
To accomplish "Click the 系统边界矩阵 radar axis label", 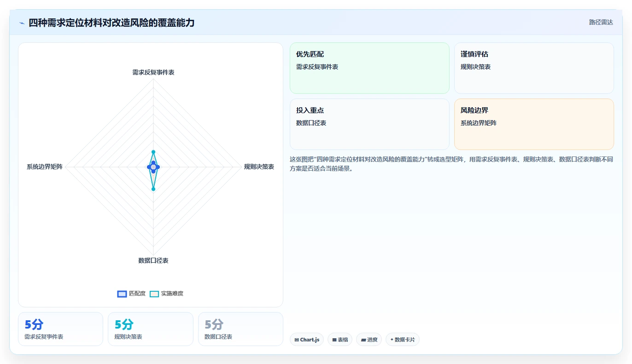I will (x=45, y=167).
